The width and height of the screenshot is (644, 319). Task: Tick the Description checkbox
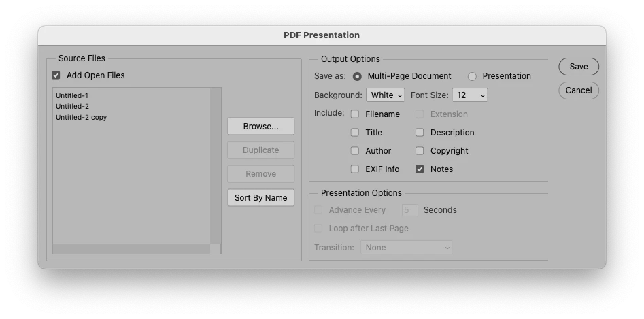point(420,132)
